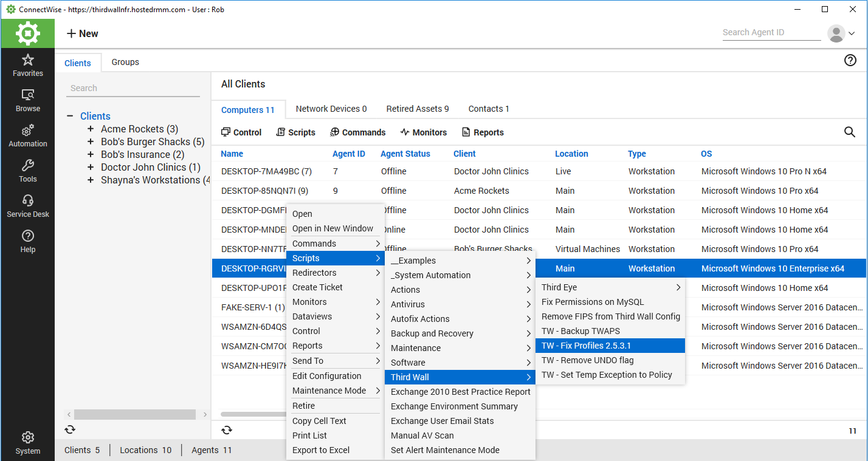Viewport: 868px width, 461px height.
Task: Choose Fix Permissions on MySQL
Action: [611, 302]
